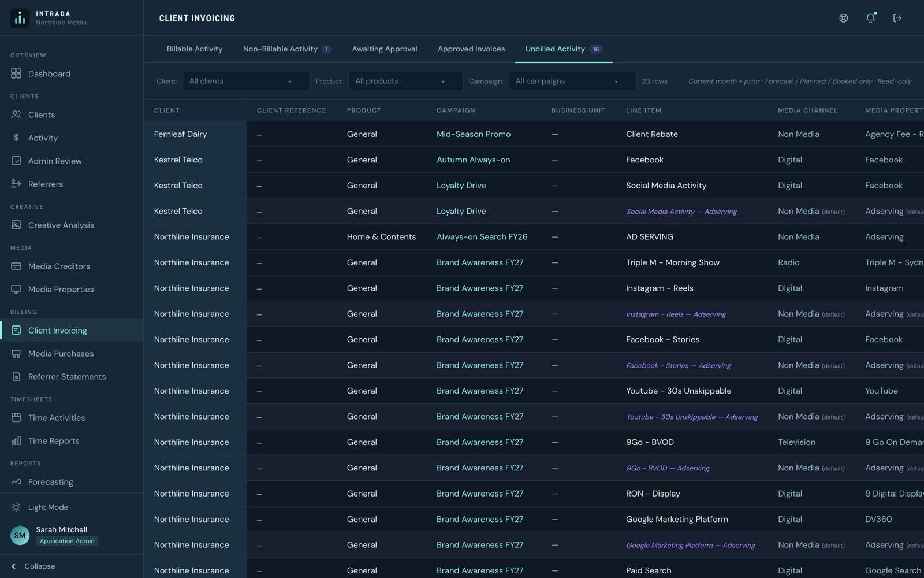Screen dimensions: 924x578
Task: Click the Triple M - Morning Show line item
Action: coord(673,262)
